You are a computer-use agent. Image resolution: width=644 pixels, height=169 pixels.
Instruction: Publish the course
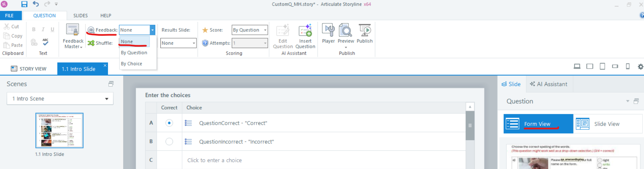tap(365, 33)
